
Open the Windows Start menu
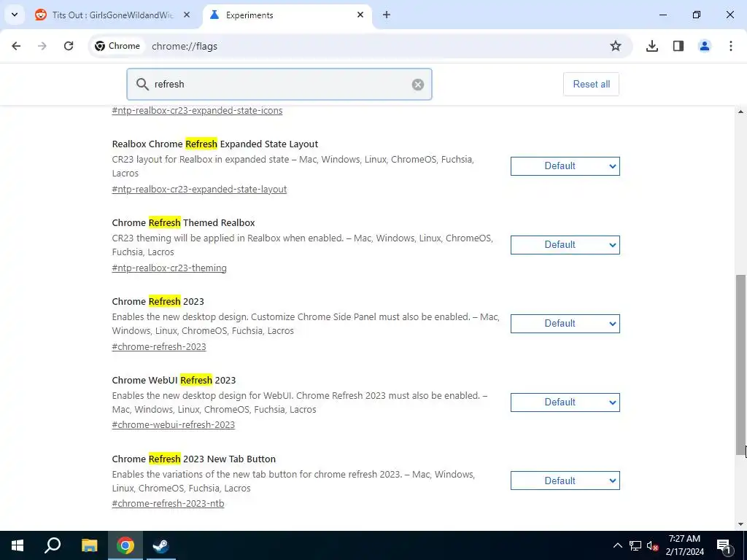[18, 545]
